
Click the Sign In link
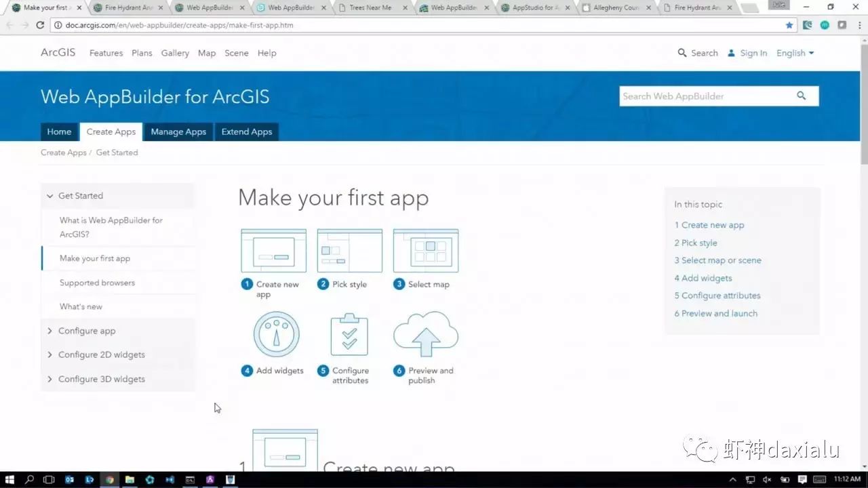click(x=753, y=53)
